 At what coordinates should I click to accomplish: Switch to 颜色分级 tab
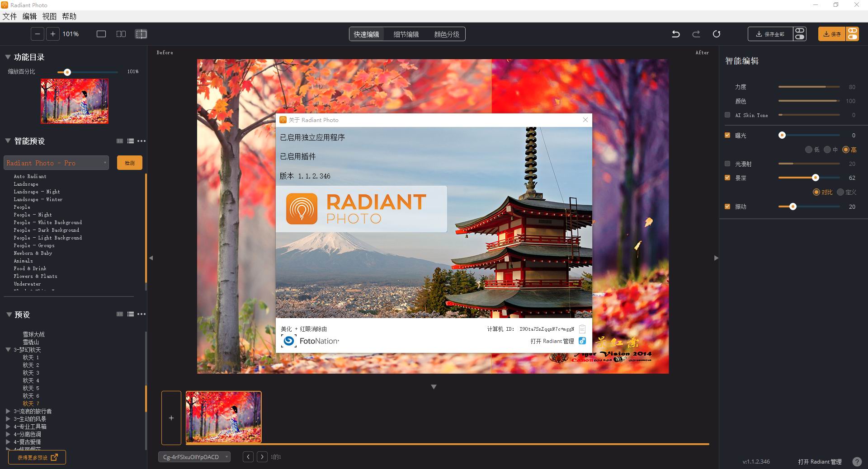coord(447,34)
